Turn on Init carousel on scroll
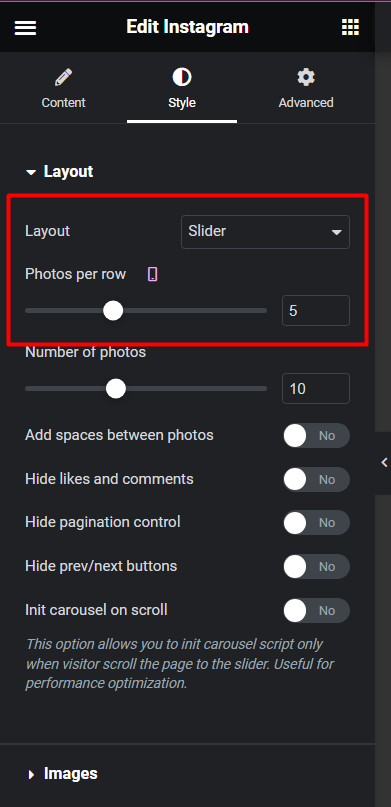 coord(316,610)
